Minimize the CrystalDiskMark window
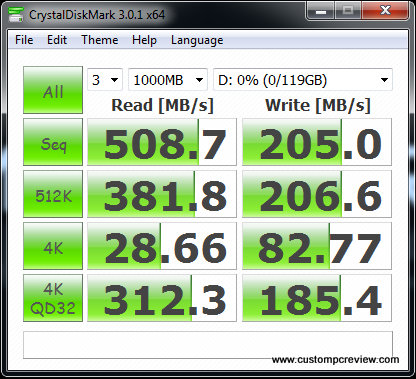This screenshot has height=379, width=416. point(320,12)
